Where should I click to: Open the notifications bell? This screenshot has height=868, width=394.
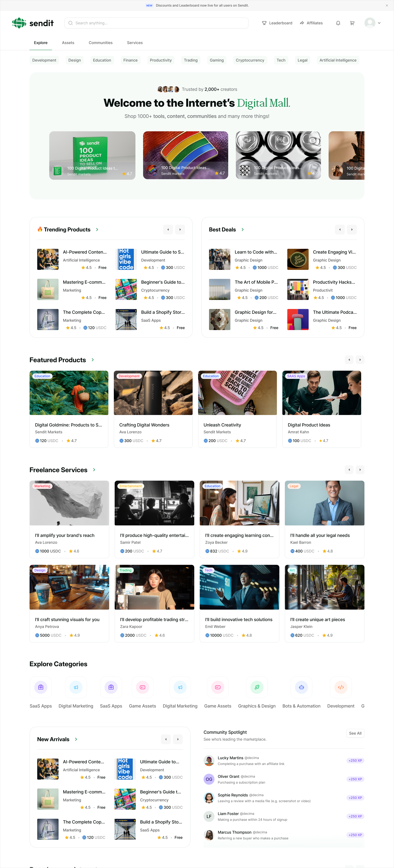(338, 23)
